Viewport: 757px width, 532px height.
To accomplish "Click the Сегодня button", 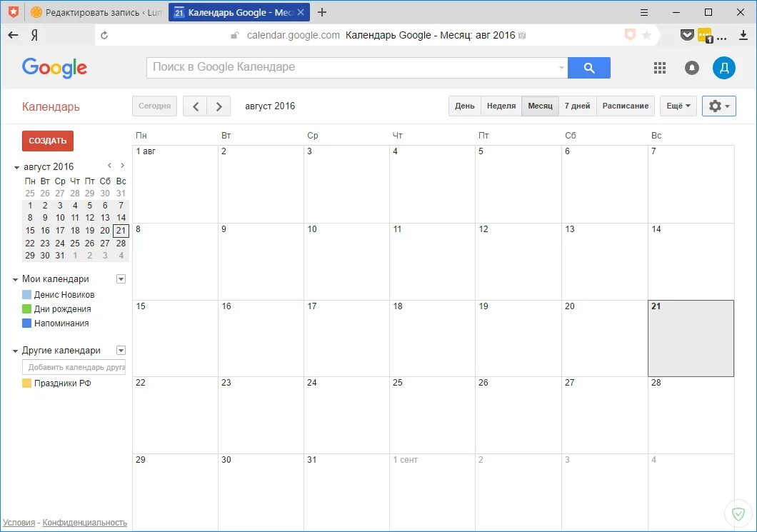I will 154,106.
